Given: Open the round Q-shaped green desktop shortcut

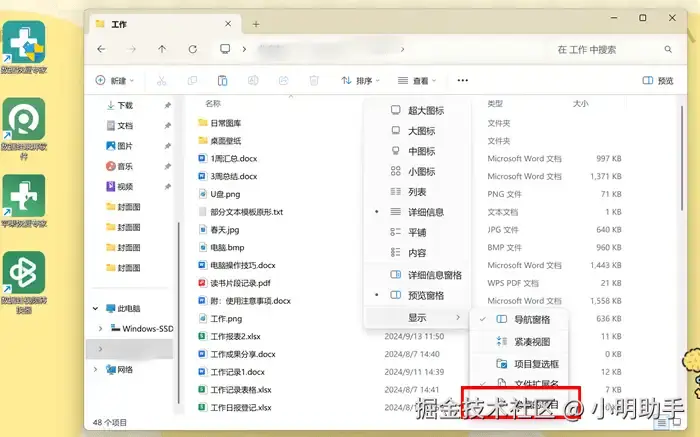Looking at the screenshot, I should click(24, 119).
